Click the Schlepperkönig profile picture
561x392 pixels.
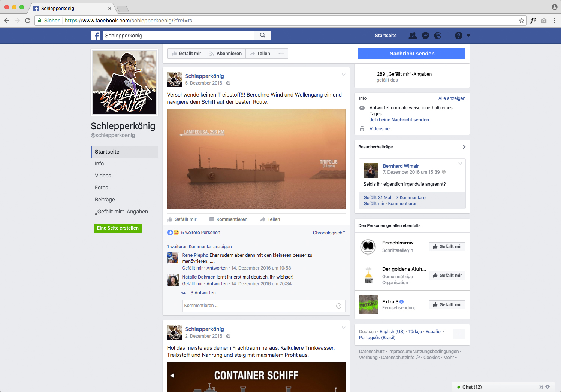[x=124, y=82]
